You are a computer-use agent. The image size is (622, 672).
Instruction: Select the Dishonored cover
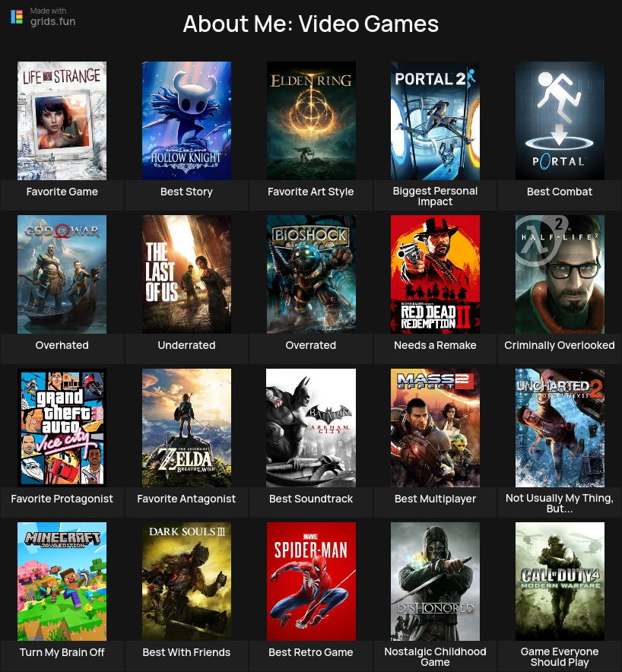coord(435,581)
